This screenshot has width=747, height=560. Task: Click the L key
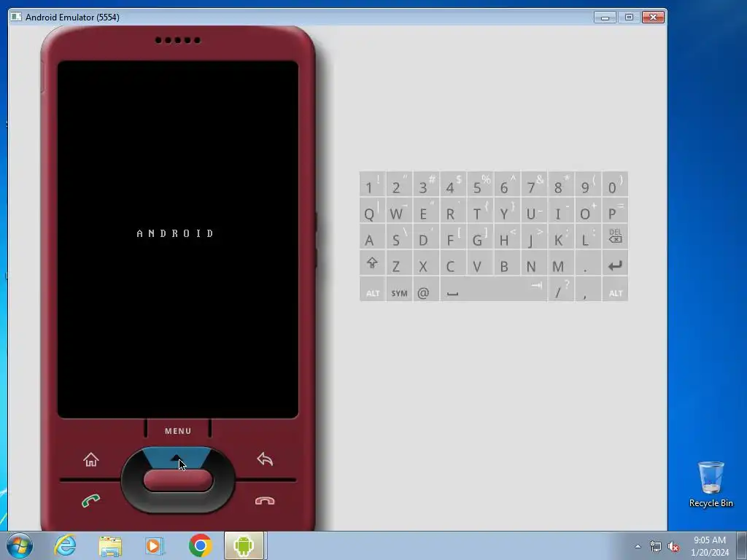(588, 237)
